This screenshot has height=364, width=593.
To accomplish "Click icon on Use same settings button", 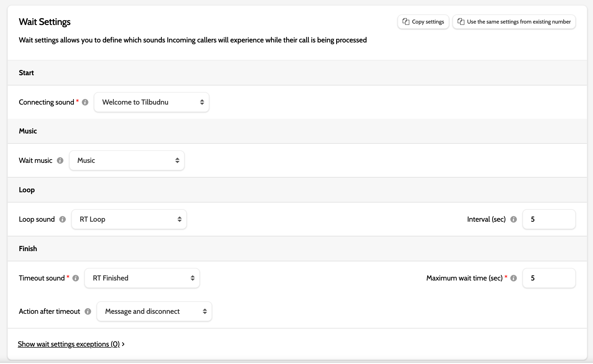I will pyautogui.click(x=461, y=22).
